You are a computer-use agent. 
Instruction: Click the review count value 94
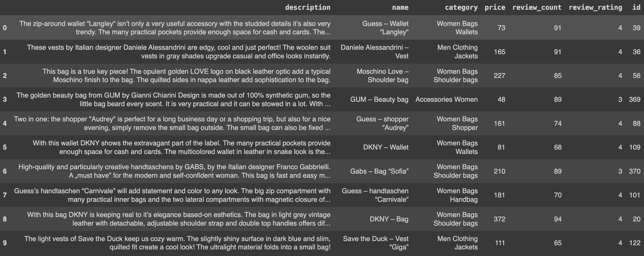point(557,219)
